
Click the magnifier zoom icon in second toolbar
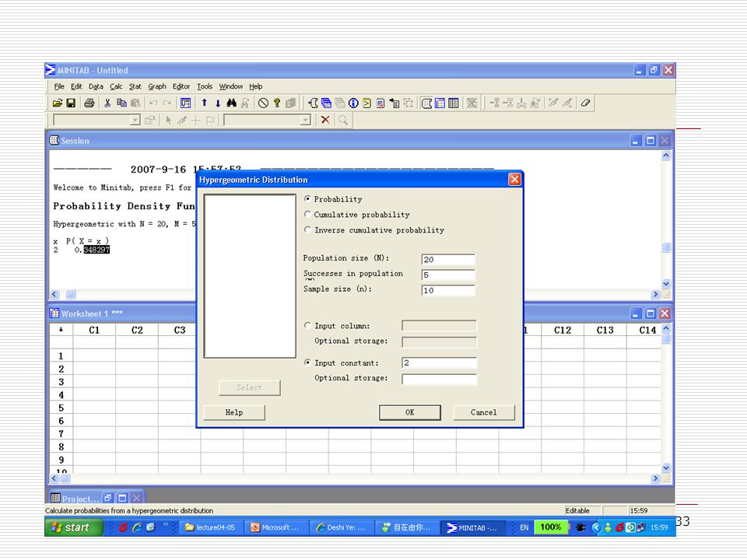[343, 120]
